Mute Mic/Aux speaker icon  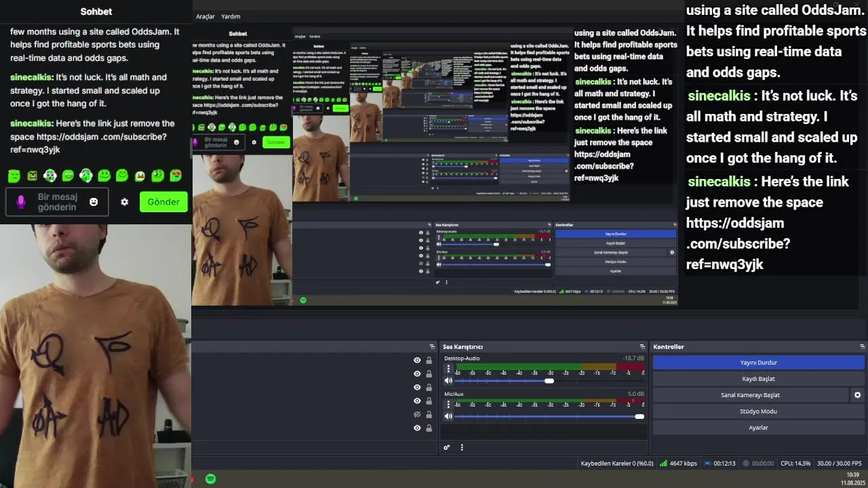pos(448,416)
